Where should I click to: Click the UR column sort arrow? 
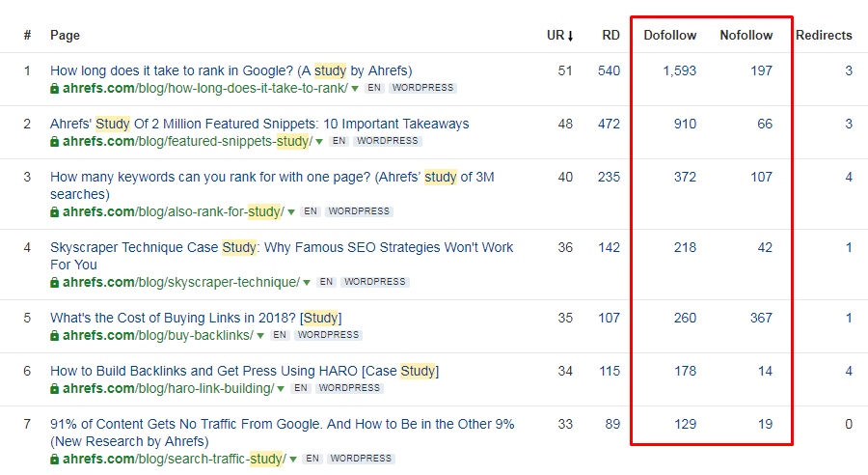570,36
